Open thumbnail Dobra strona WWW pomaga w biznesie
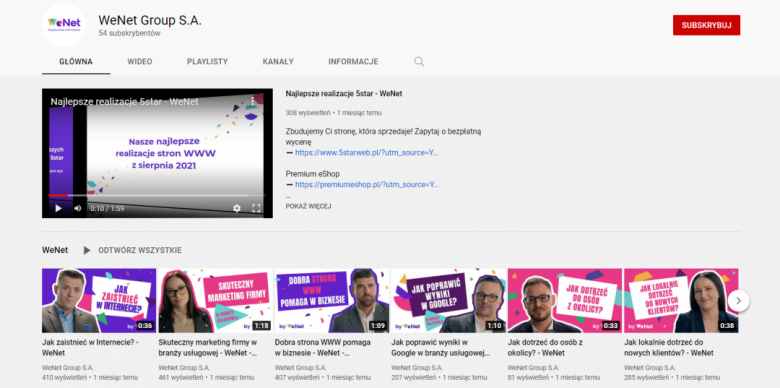The image size is (780, 388). click(332, 300)
